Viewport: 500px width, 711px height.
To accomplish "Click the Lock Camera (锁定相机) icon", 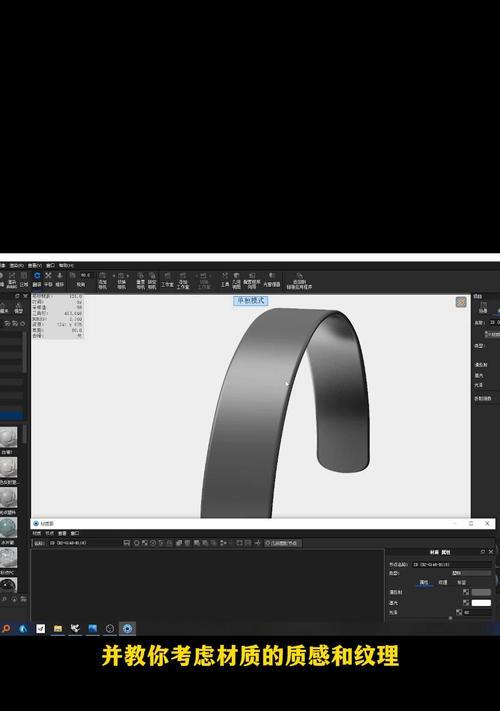I will click(152, 281).
